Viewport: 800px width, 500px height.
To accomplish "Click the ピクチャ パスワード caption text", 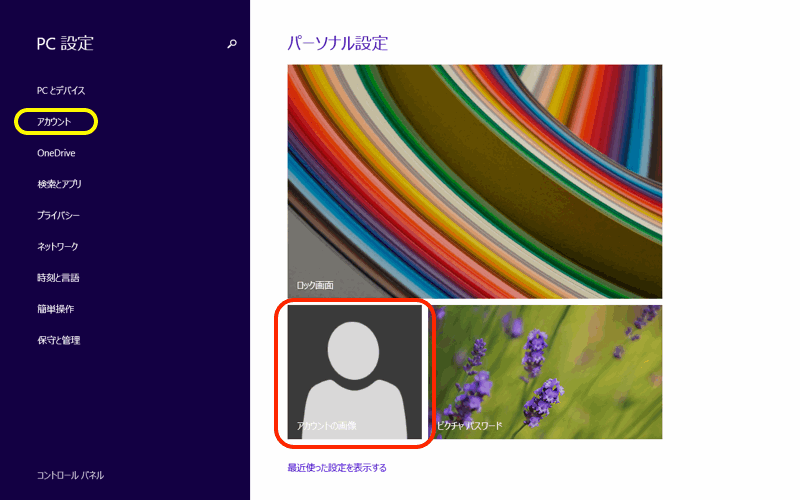I will click(x=469, y=426).
